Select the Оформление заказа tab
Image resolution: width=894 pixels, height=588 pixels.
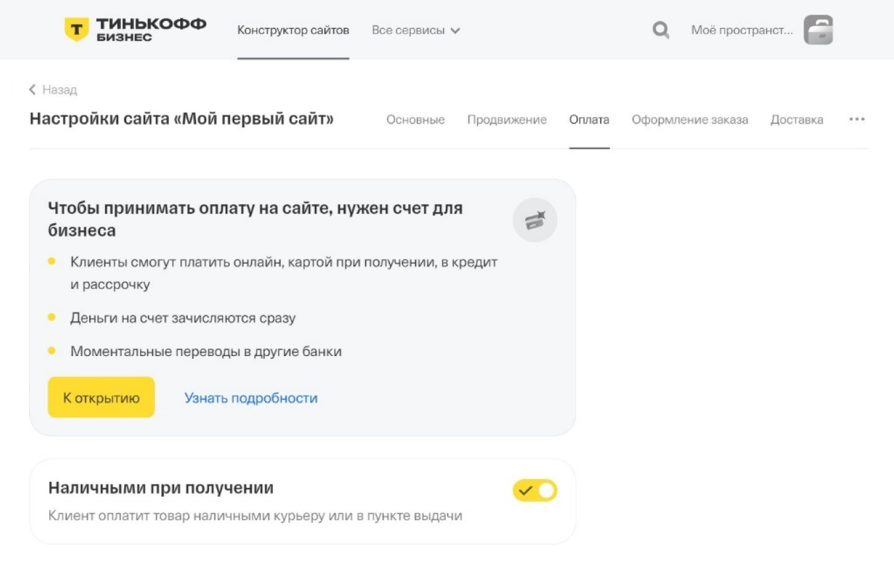coord(690,120)
